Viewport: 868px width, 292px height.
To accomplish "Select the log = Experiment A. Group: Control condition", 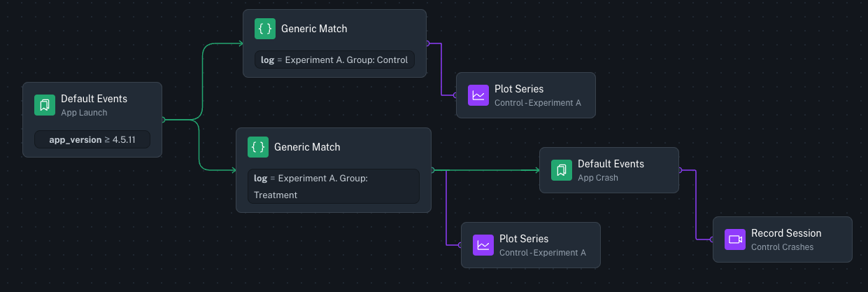I will [334, 60].
